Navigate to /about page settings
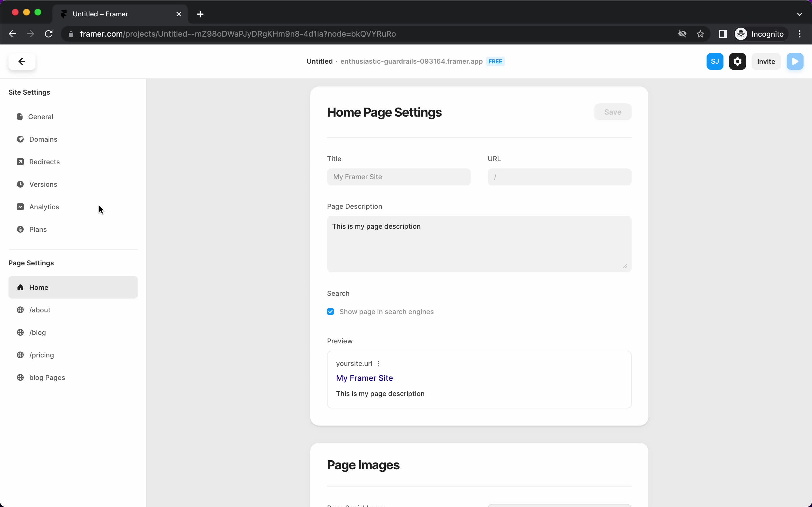This screenshot has width=812, height=507. pos(40,310)
